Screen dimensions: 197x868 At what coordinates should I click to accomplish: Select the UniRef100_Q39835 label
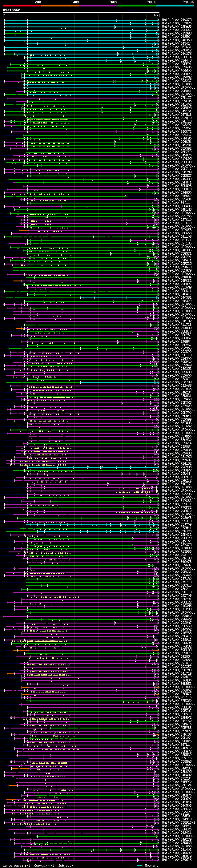pyautogui.click(x=177, y=450)
